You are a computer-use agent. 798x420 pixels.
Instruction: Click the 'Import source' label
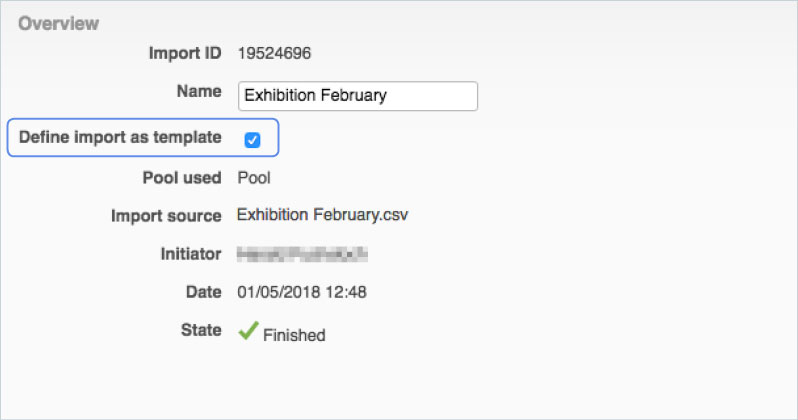pyautogui.click(x=166, y=215)
